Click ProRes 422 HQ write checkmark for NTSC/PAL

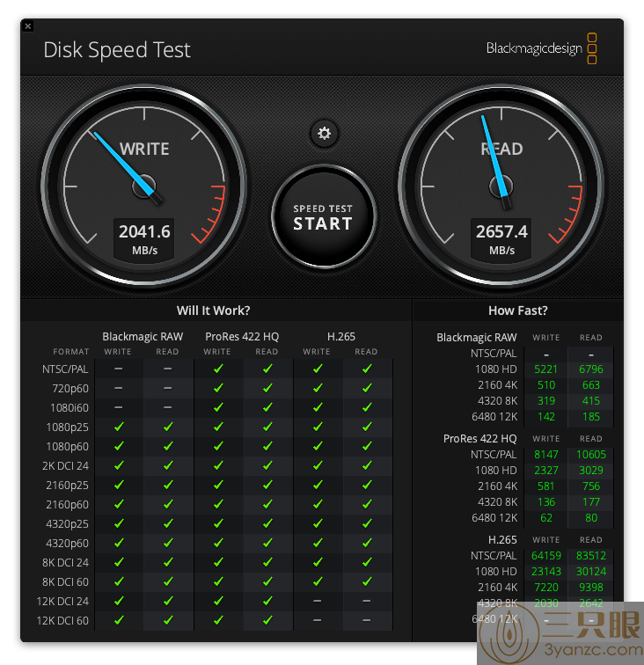point(218,369)
